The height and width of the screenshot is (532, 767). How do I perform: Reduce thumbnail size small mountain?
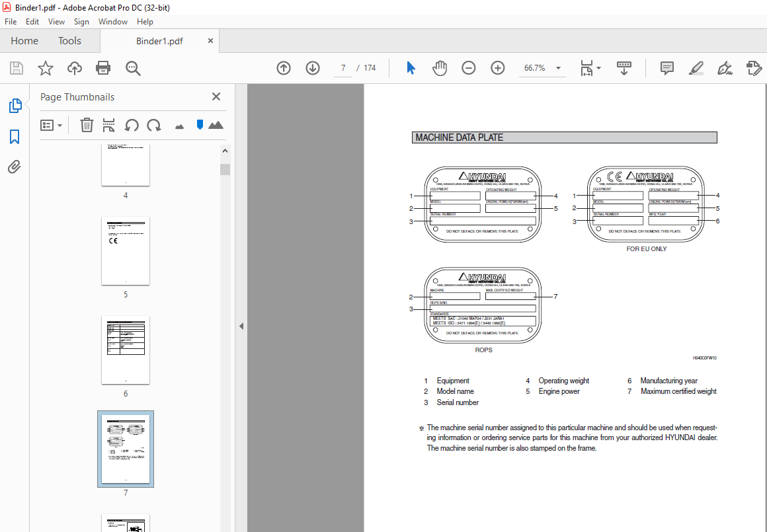180,127
